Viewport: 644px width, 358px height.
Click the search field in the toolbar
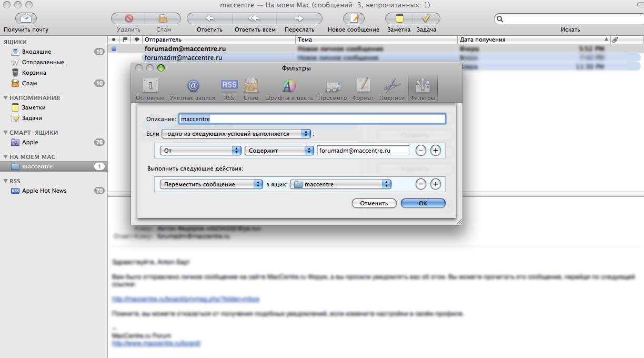(x=569, y=19)
